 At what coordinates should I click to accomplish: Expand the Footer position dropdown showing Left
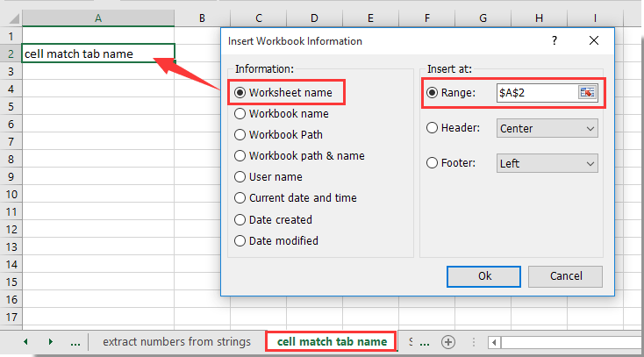pyautogui.click(x=547, y=163)
